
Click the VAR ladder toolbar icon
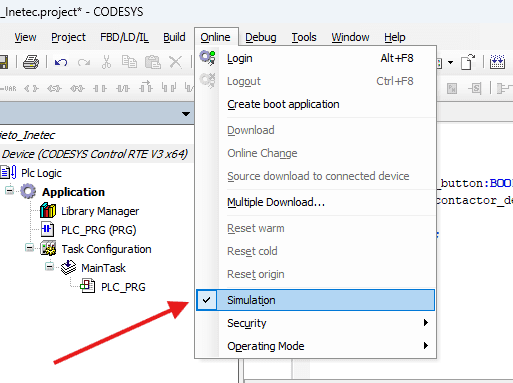9,88
